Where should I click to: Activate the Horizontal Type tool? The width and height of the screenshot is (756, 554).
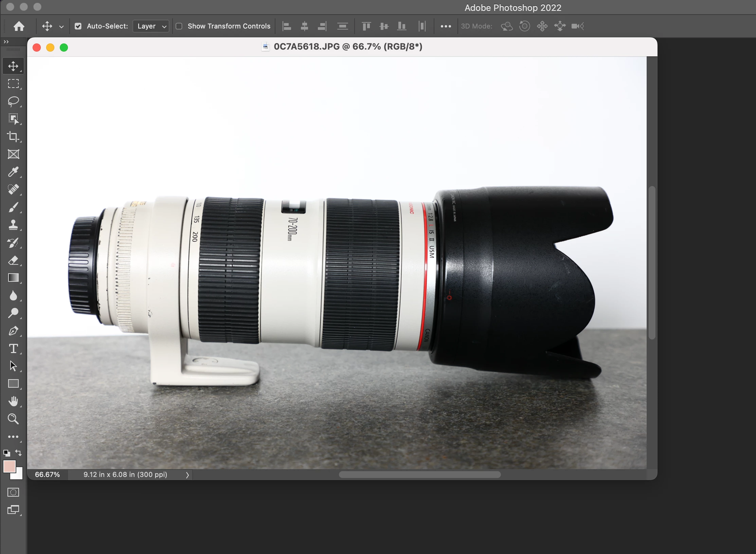click(x=13, y=349)
